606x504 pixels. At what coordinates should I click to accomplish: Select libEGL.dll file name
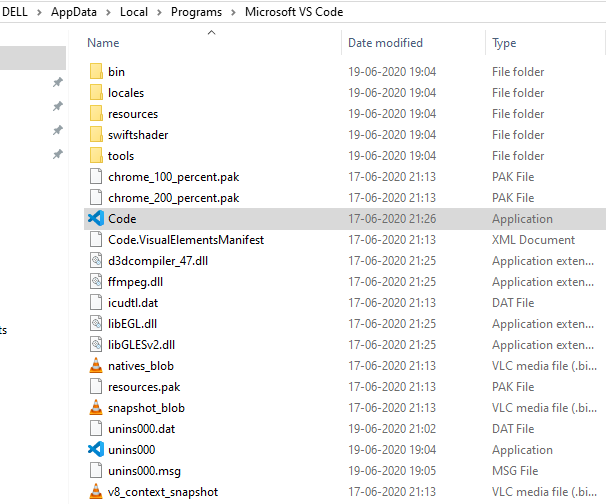[x=133, y=324]
